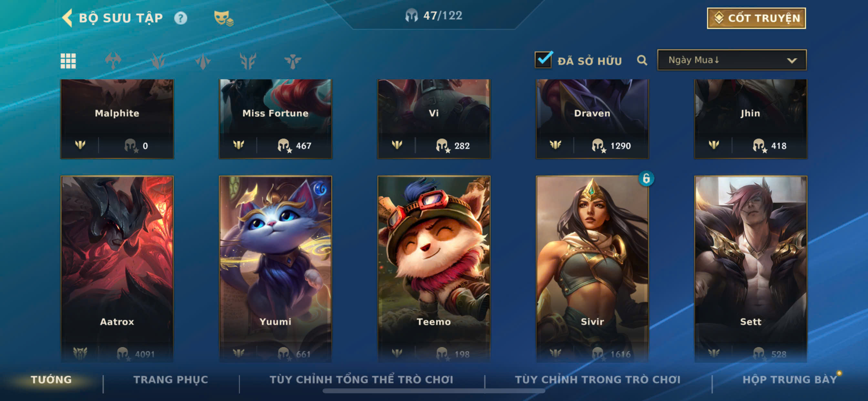The width and height of the screenshot is (868, 401).
Task: Filter by the second role emblem icon
Action: click(158, 61)
